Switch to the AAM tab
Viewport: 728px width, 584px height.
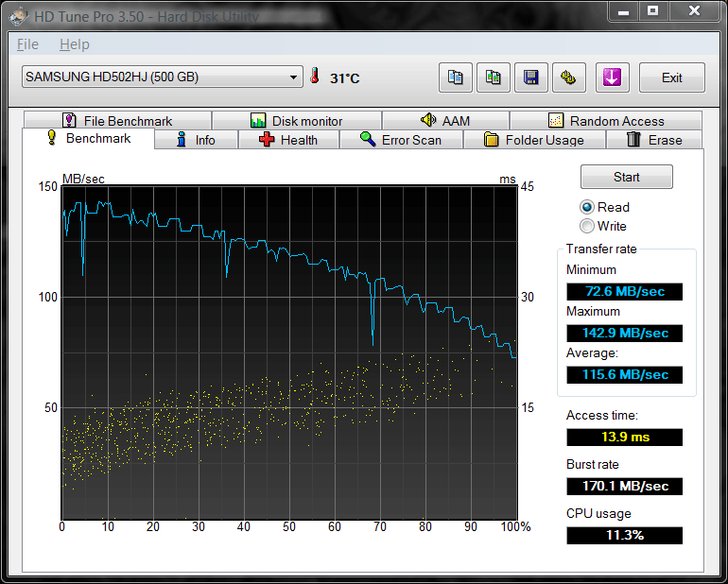click(x=445, y=121)
